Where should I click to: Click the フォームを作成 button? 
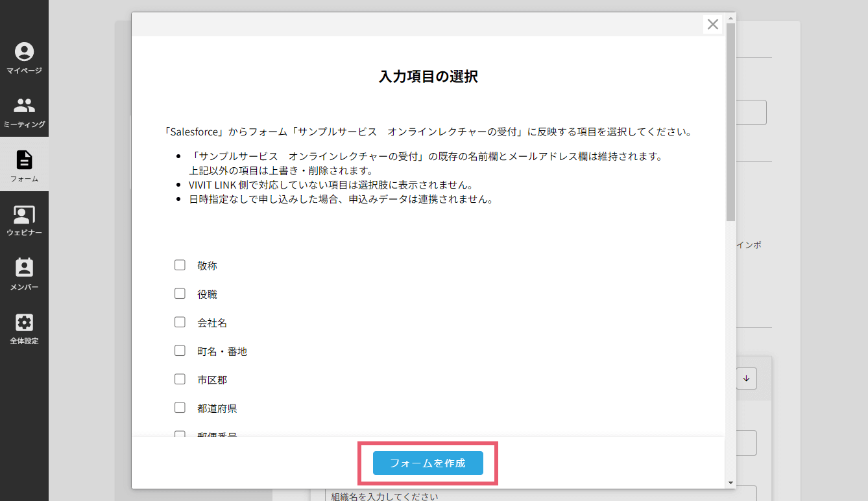click(428, 463)
